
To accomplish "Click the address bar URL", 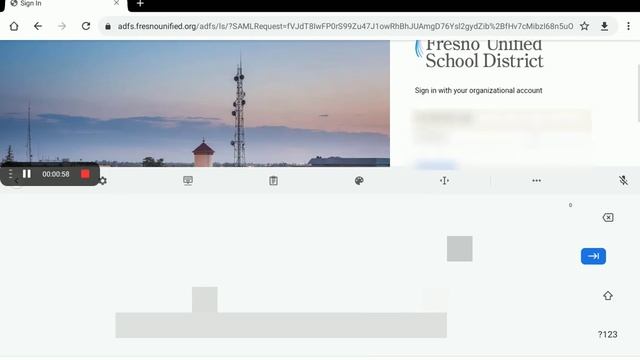I will [x=345, y=26].
